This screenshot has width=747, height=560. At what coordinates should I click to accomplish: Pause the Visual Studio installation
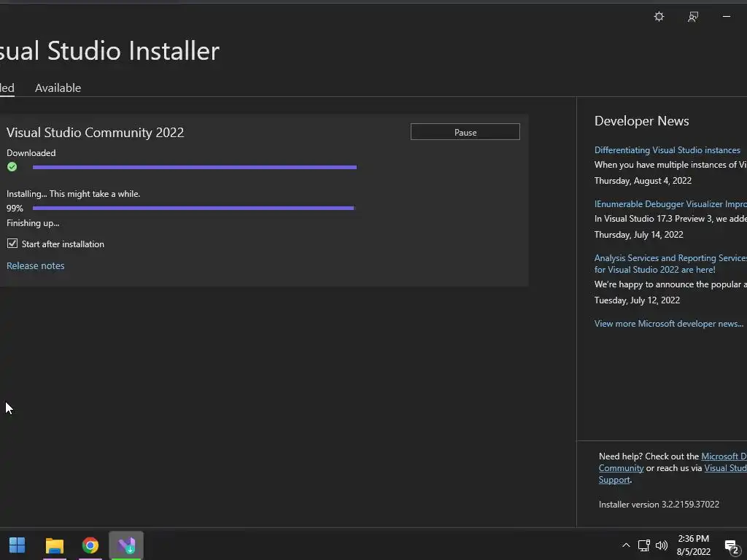pos(465,132)
